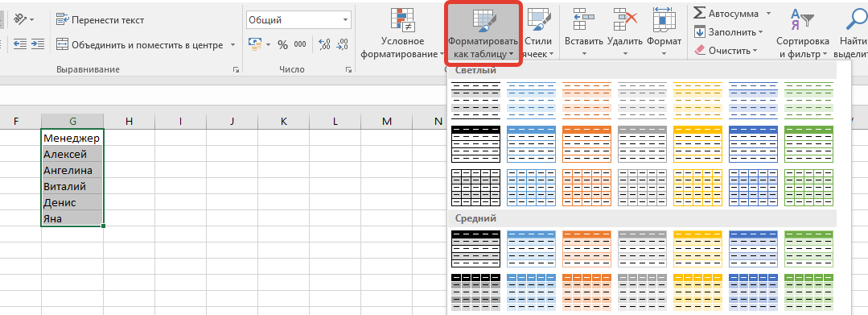Click the Wrap Text (Перенести текст) button
868x315 pixels.
pos(101,20)
